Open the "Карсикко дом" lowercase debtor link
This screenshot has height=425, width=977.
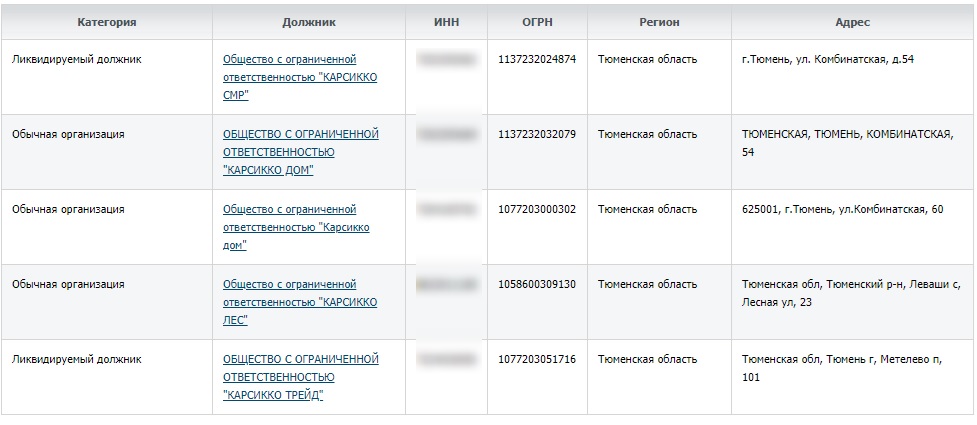click(296, 227)
